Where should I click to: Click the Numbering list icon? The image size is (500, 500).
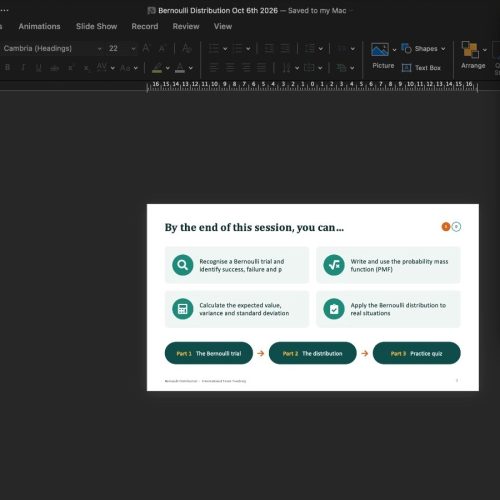(237, 49)
